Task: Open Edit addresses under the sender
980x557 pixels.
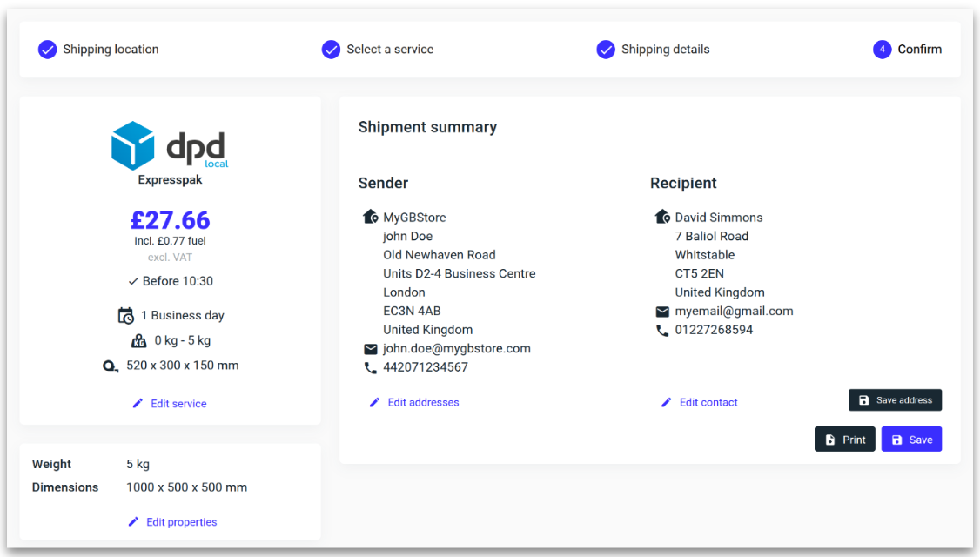Action: tap(414, 403)
